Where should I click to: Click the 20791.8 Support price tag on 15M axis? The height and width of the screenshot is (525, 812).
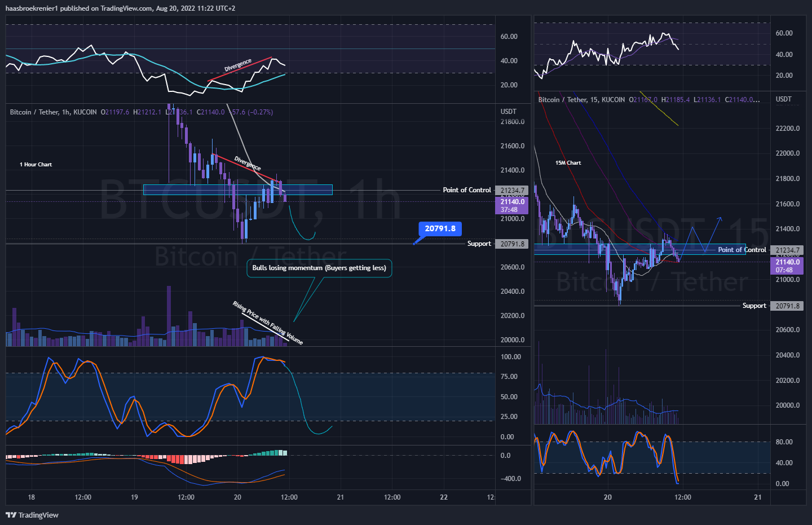coord(787,306)
